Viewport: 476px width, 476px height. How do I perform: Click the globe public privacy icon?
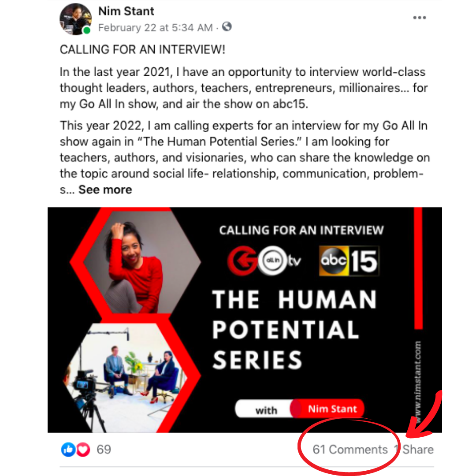coord(227,27)
